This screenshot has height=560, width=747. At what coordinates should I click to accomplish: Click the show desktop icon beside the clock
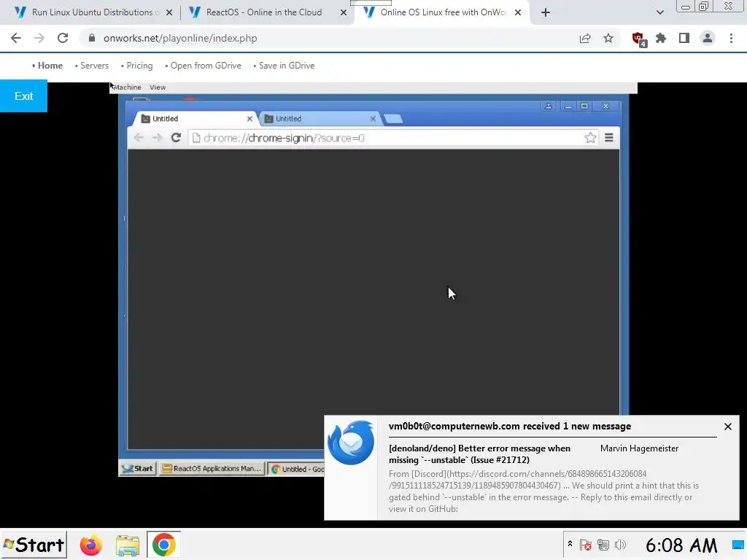738,545
